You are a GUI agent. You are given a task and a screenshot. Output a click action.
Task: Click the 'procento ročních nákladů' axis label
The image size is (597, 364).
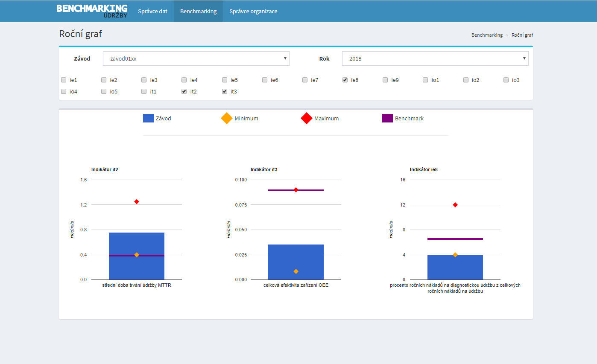455,288
